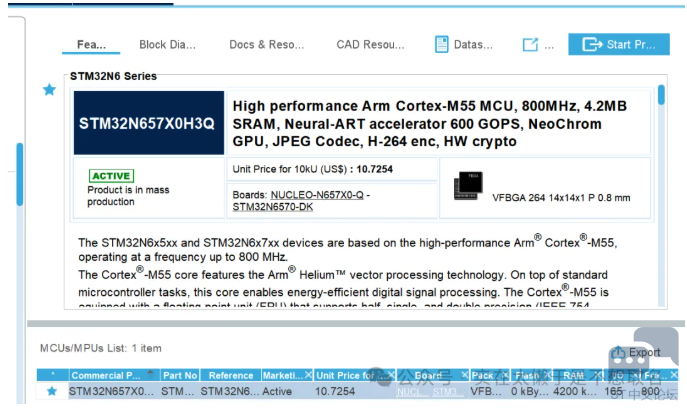Remove the Marketing Status column with its X
This screenshot has height=410, width=687.
pos(308,375)
